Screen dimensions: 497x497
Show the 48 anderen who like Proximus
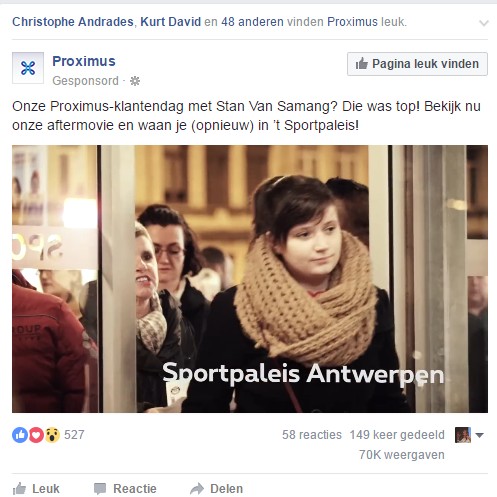pos(252,22)
